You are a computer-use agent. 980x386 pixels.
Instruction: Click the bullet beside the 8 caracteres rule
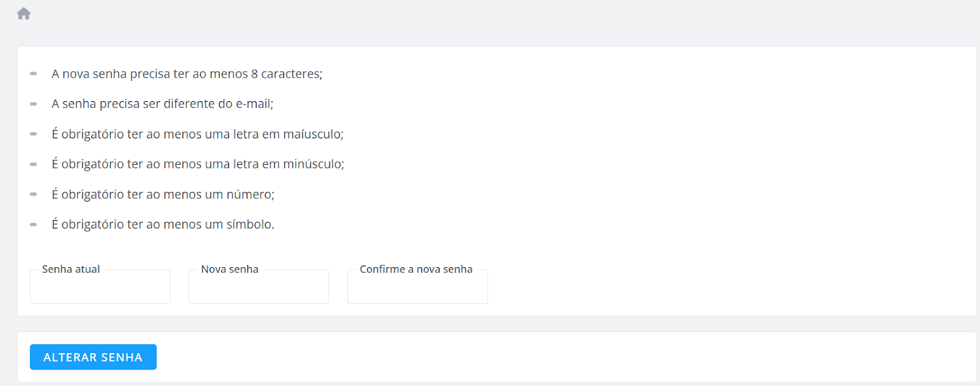point(34,74)
